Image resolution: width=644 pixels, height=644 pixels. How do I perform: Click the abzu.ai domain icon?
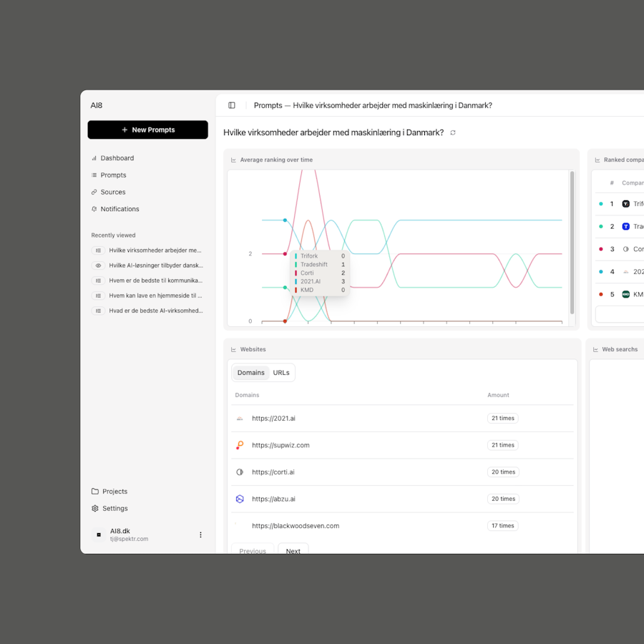240,499
